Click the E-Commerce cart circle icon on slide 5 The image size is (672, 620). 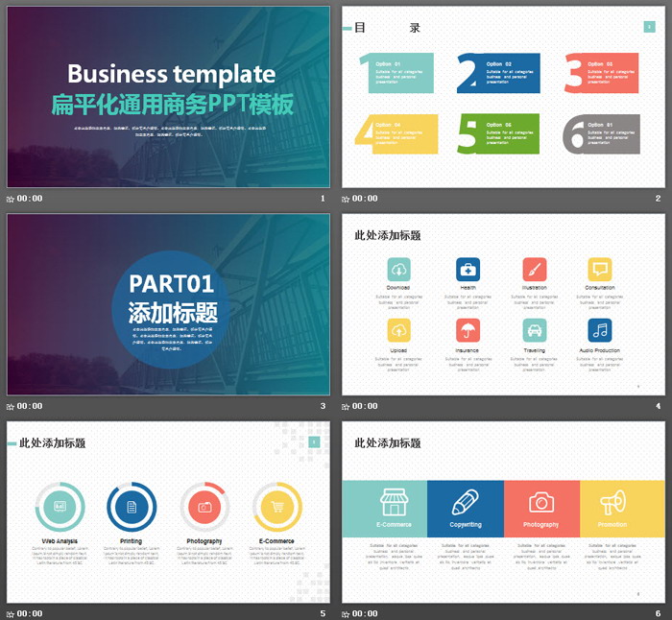click(277, 507)
